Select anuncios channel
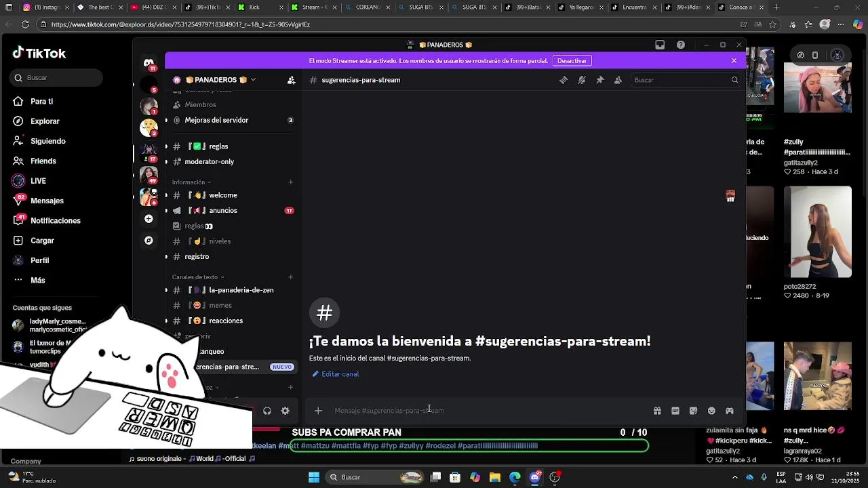 click(x=233, y=210)
